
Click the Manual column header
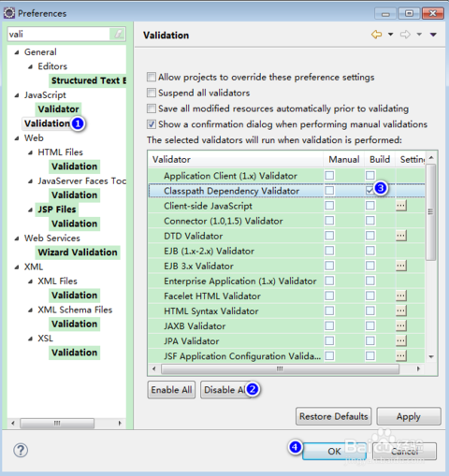click(344, 159)
